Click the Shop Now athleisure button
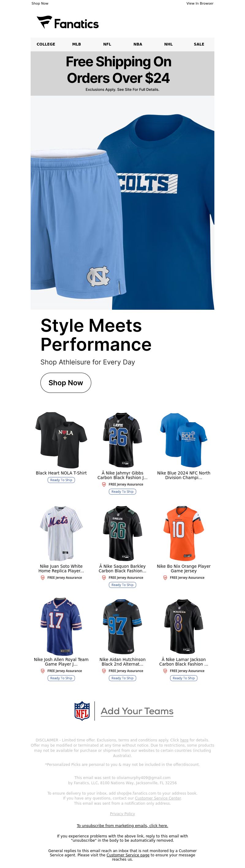The height and width of the screenshot is (868, 245). [x=66, y=383]
